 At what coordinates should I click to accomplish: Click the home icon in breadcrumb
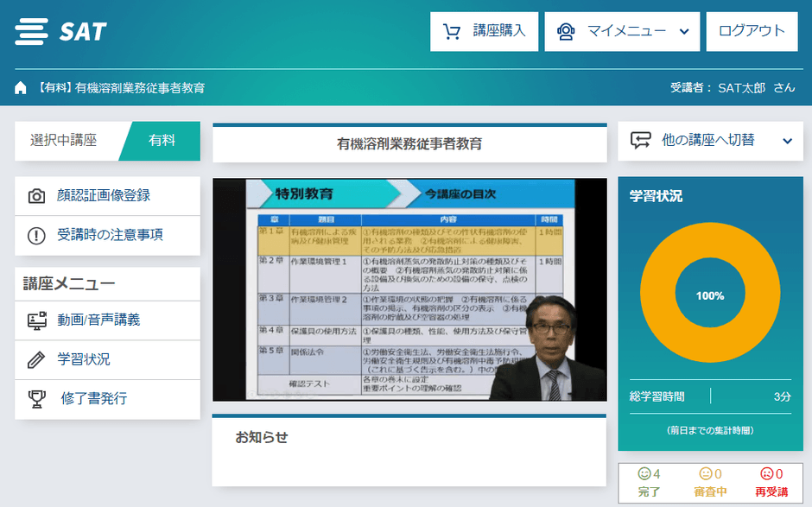(21, 88)
